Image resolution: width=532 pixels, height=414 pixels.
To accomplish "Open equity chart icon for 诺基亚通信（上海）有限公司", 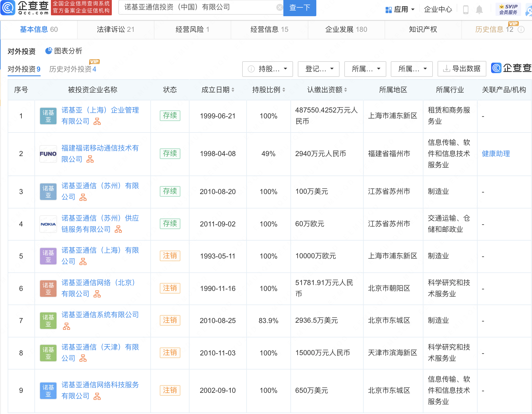I will point(83,261).
